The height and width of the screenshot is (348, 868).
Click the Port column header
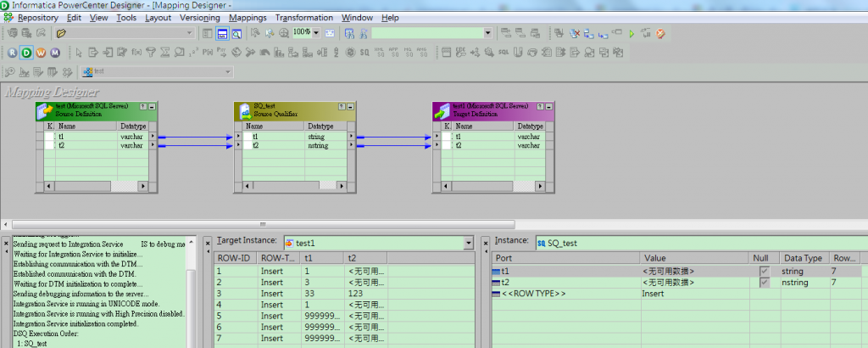pos(565,258)
